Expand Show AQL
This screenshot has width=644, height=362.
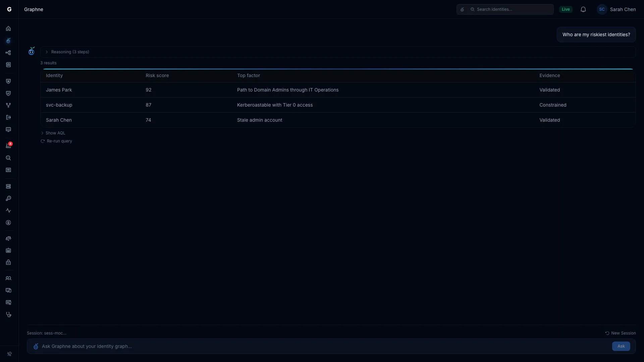[x=53, y=133]
